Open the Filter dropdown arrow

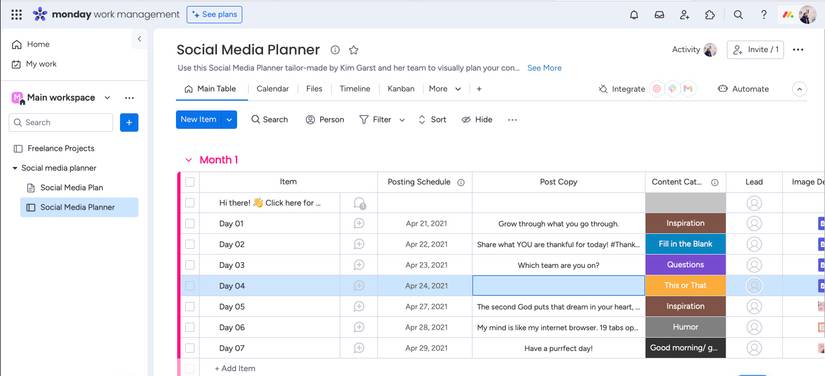coord(402,120)
